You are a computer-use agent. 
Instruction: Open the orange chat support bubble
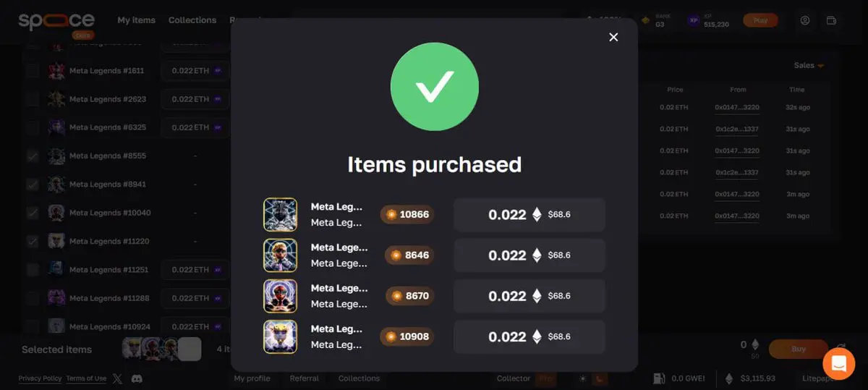tap(838, 363)
